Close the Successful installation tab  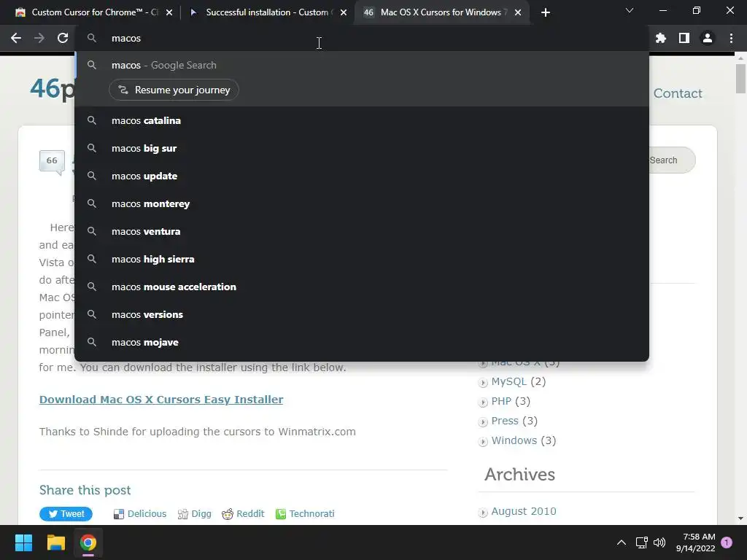(x=344, y=12)
